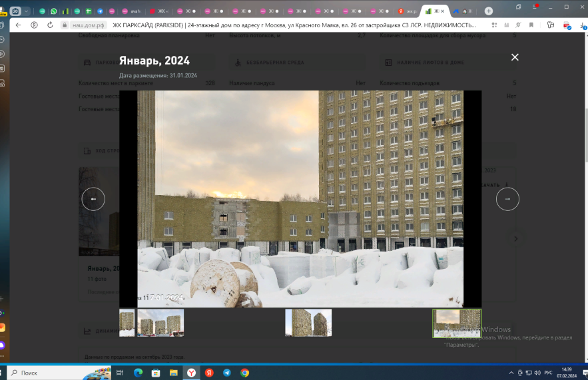Open the clock showing 14:39
Viewport: 588px width, 380px height.
tap(567, 373)
